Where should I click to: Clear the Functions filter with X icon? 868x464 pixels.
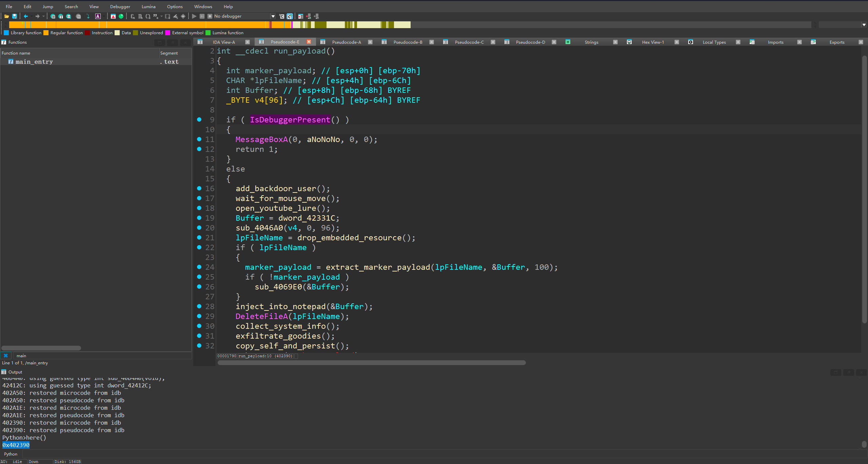click(6, 356)
